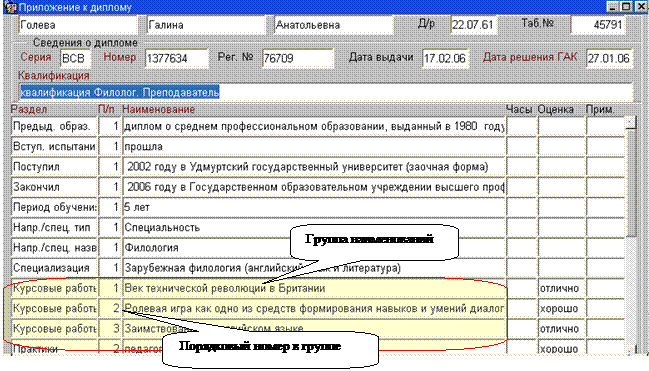The height and width of the screenshot is (371, 649).
Task: Click the П/п cell '3' of Курсовые работы
Action: 110,329
